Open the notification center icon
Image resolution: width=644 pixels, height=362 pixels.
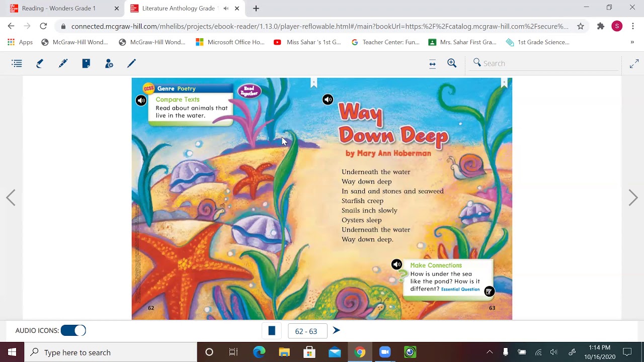(627, 352)
